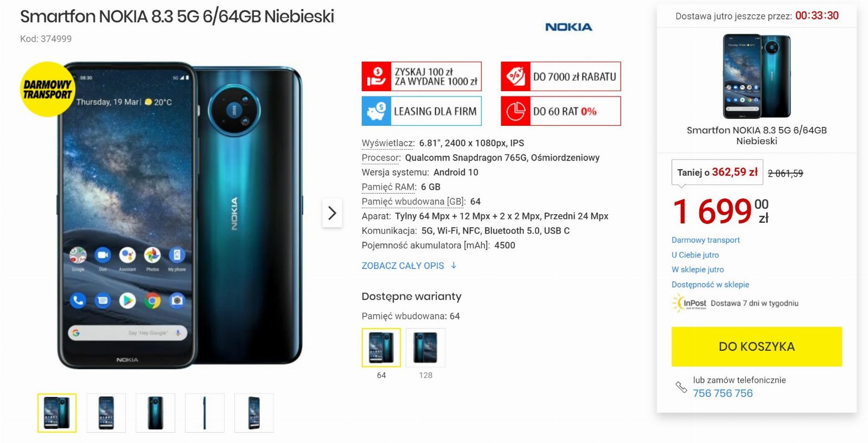Image resolution: width=868 pixels, height=443 pixels.
Task: Open the Do 7000 zł rabatu banner
Action: coord(560,76)
